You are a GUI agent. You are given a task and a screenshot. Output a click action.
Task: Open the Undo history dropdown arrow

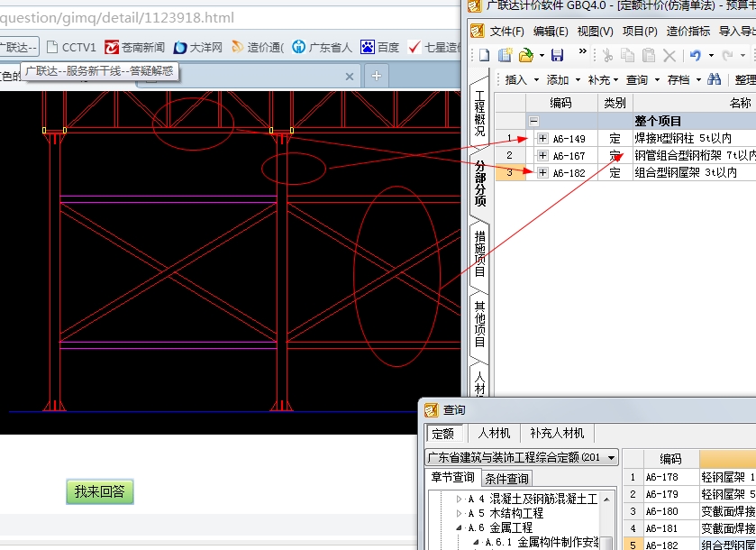tap(711, 56)
